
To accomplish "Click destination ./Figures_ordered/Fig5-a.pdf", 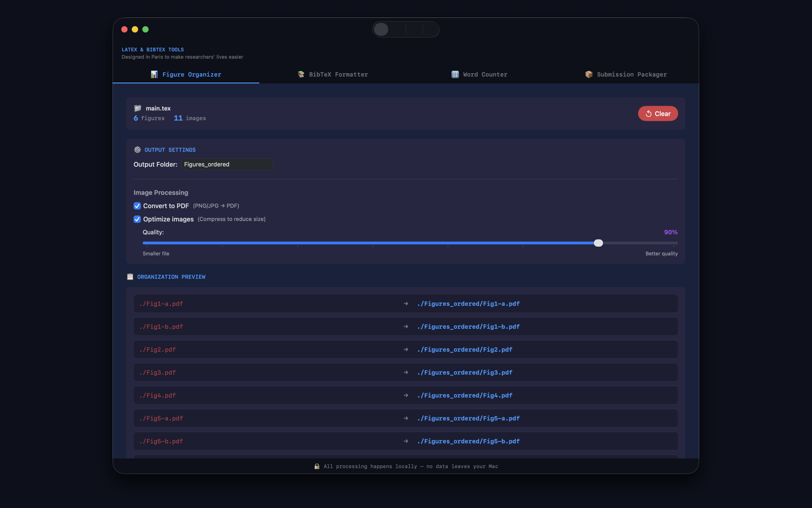I will (468, 418).
